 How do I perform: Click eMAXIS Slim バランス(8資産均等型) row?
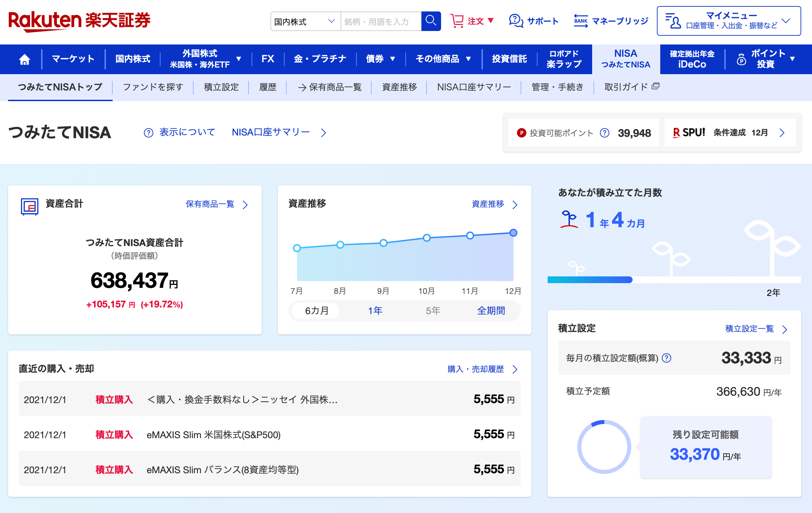click(x=269, y=469)
